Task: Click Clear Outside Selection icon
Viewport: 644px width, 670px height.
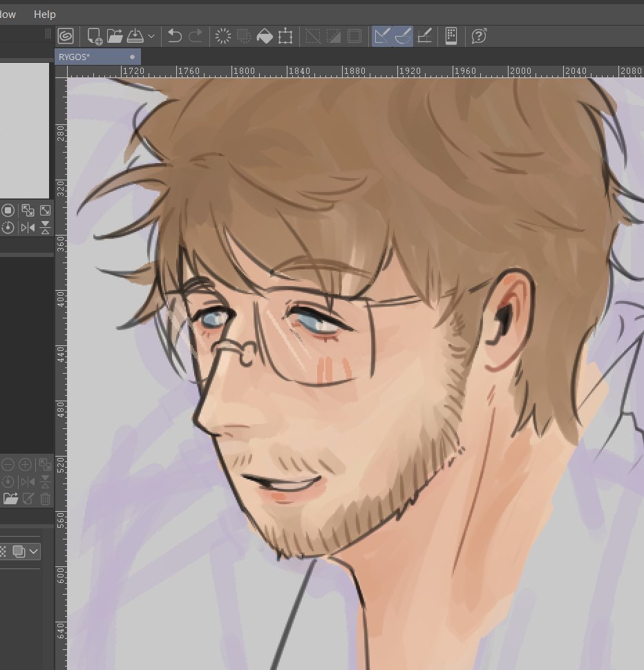Action: (244, 37)
